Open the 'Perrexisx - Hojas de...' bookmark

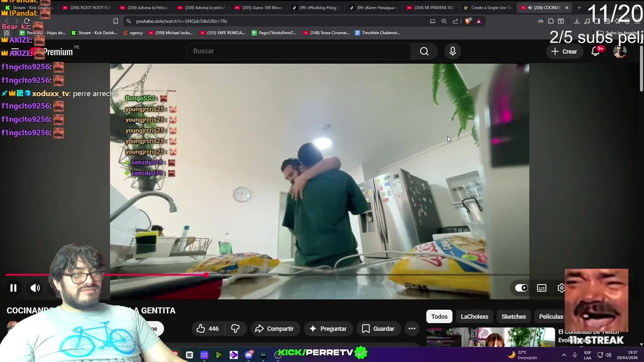click(x=42, y=33)
